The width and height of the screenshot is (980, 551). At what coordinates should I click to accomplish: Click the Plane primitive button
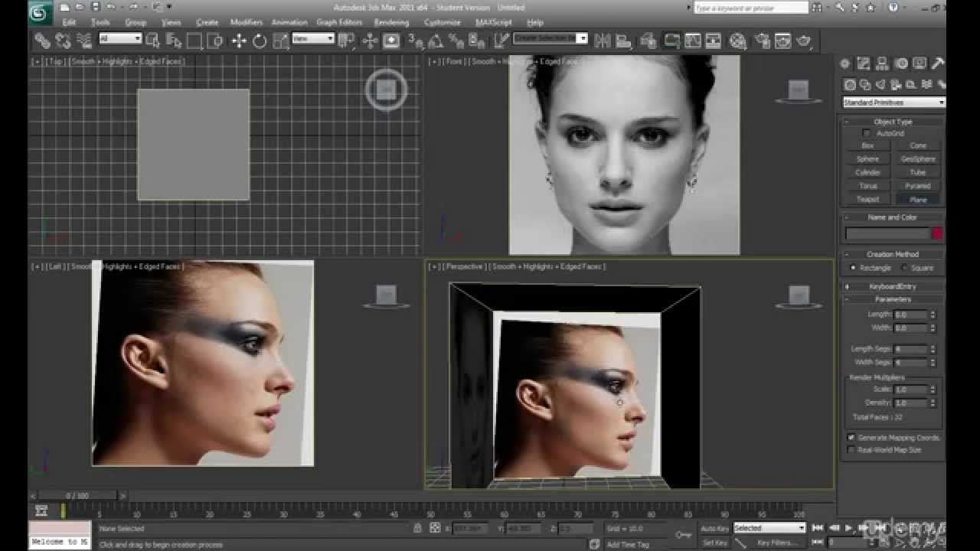[918, 199]
